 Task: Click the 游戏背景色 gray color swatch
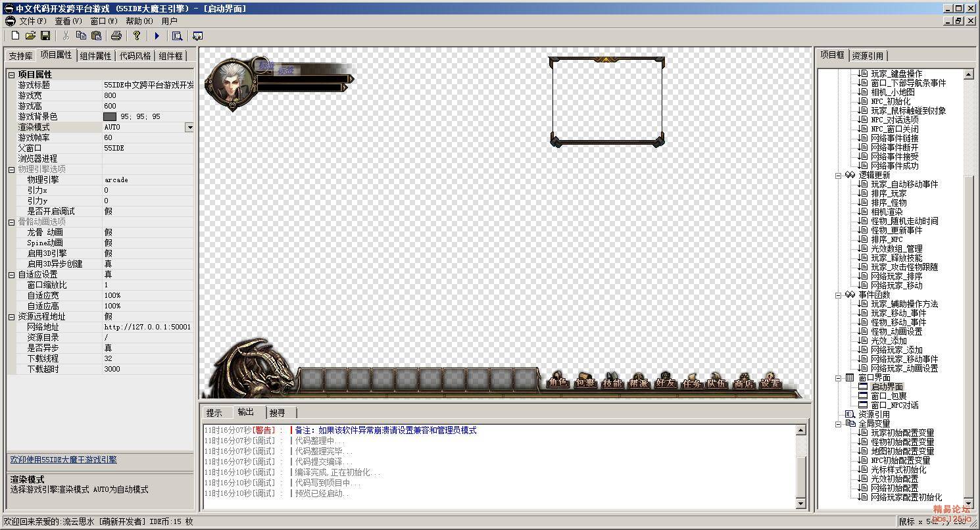click(x=110, y=116)
